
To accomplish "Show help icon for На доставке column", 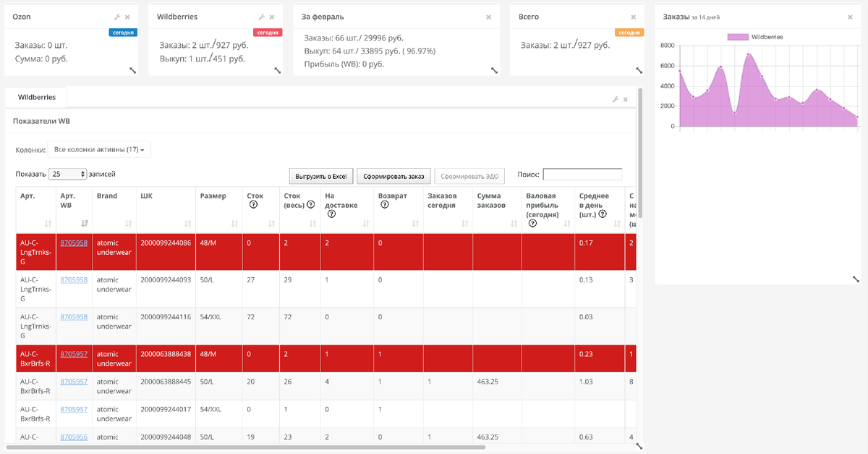I will pyautogui.click(x=333, y=214).
